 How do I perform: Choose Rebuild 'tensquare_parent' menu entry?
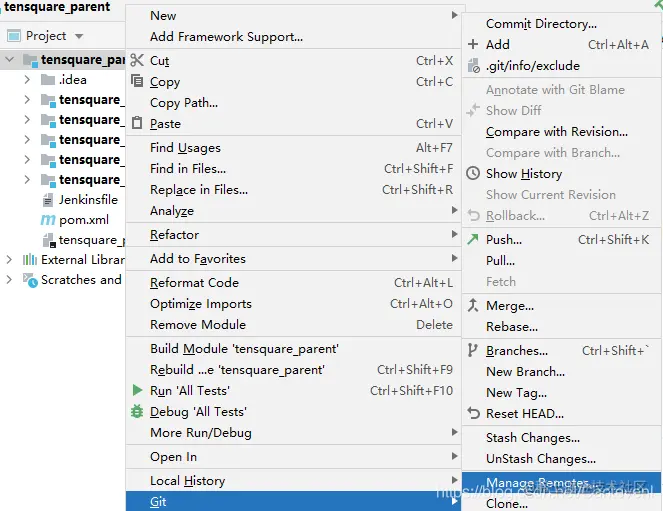coord(293,370)
